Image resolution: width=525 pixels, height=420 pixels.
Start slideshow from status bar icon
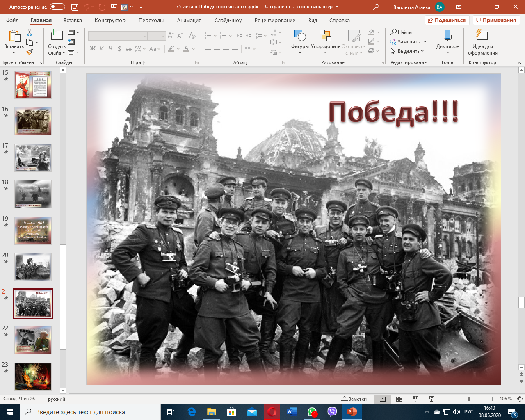tap(431, 399)
